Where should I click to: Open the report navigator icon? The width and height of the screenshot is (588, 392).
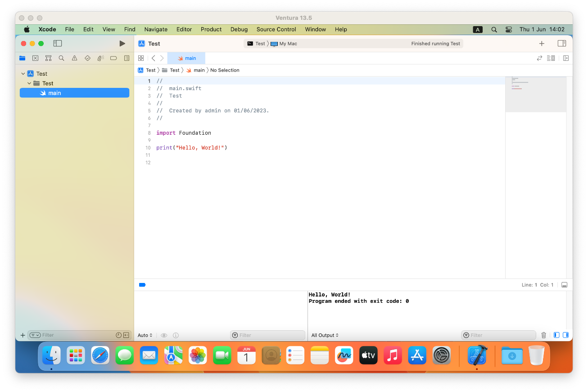[x=127, y=58]
